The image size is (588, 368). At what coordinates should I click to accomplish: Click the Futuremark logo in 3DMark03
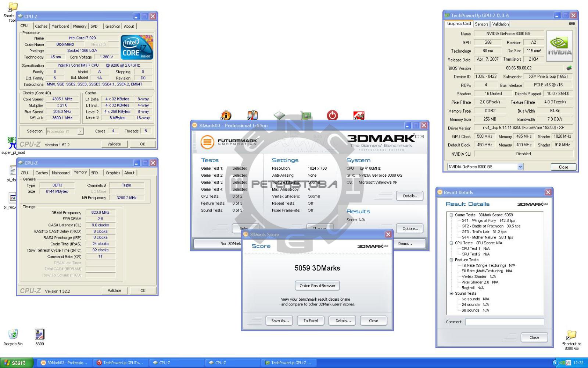coord(229,142)
